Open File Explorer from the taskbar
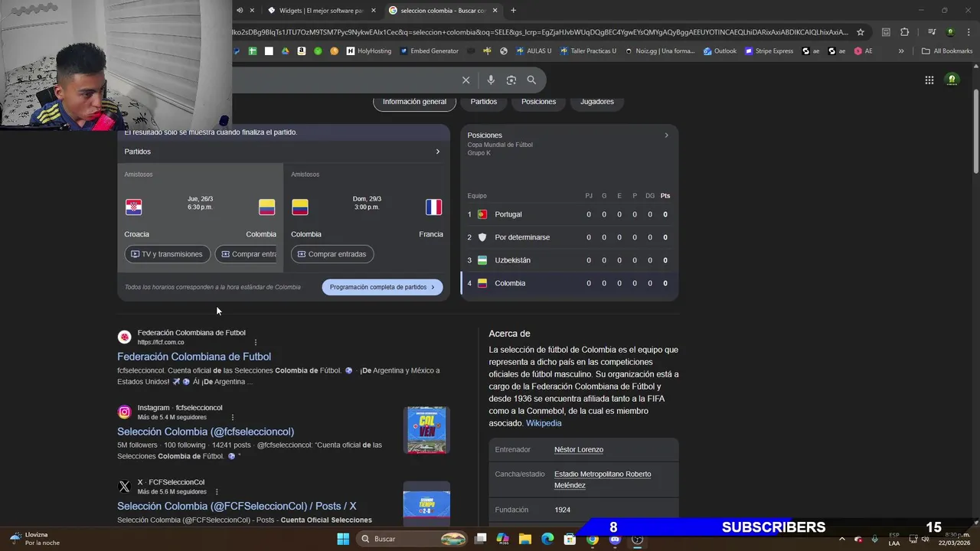Screen dimensions: 980x551 (x=525, y=539)
